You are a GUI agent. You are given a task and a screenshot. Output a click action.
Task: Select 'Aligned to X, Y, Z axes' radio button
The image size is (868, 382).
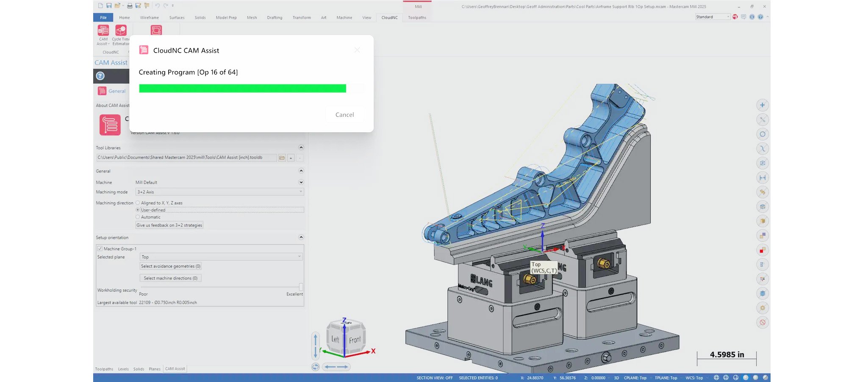pos(138,203)
